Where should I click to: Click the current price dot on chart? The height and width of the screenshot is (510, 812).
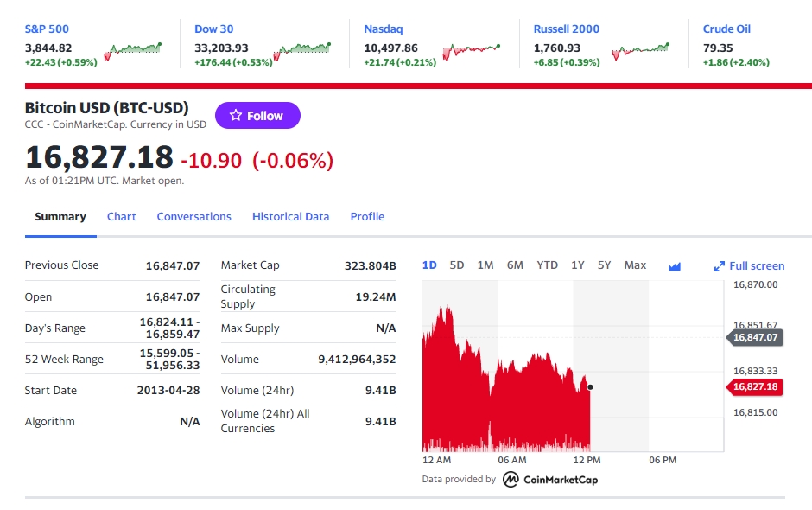point(590,387)
